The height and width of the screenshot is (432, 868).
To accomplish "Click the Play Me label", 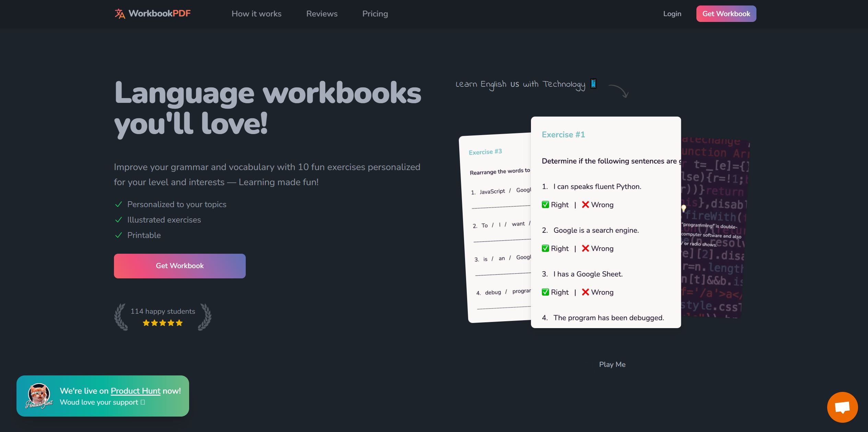I will tap(612, 364).
